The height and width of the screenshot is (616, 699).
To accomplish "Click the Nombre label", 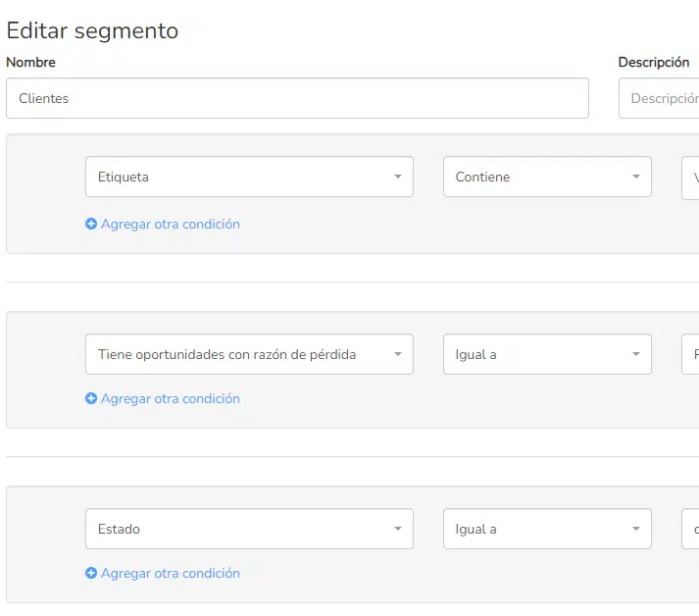I will (30, 62).
